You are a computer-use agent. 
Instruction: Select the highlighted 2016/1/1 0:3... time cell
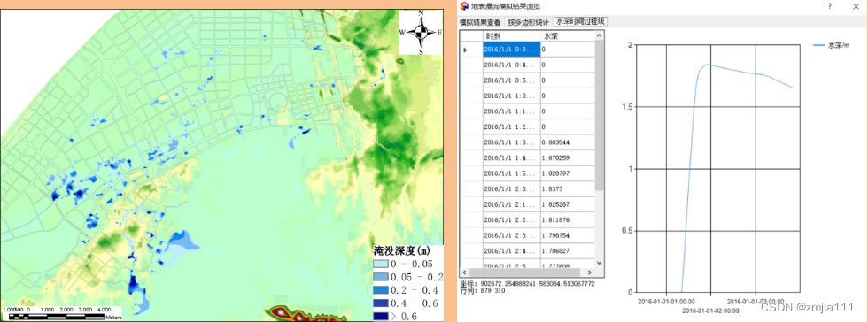(x=512, y=50)
